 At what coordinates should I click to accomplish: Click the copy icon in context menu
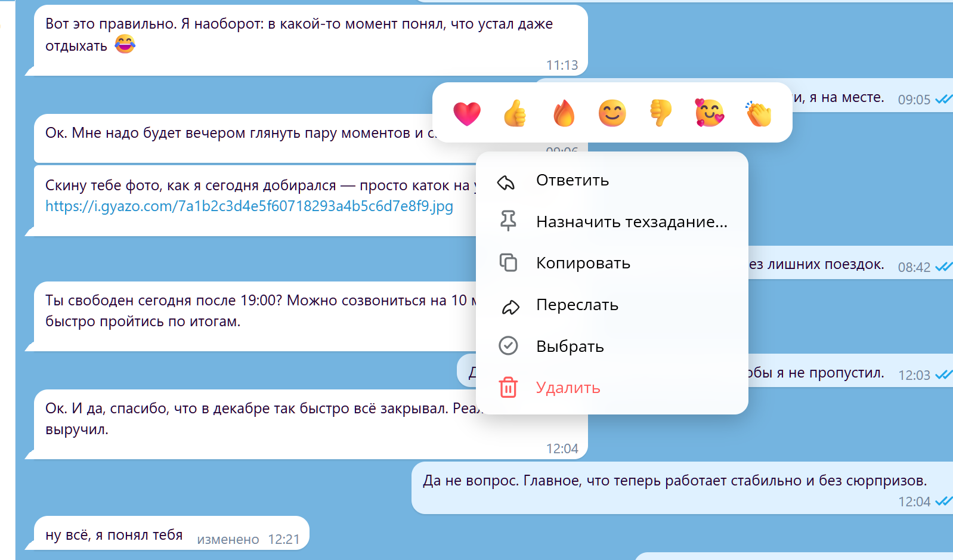508,263
